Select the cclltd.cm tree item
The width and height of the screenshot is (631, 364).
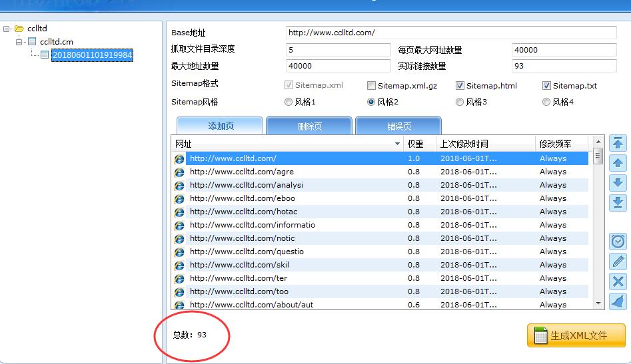pos(57,42)
